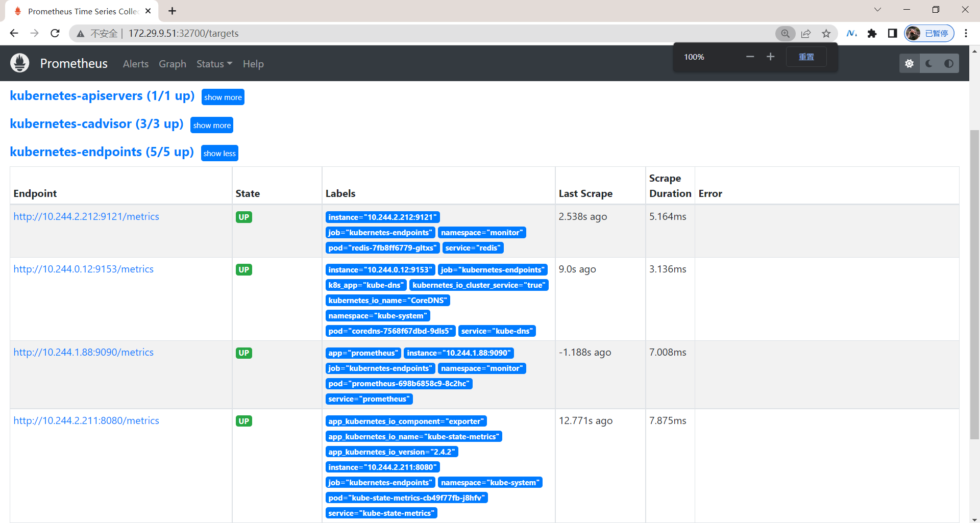Screen dimensions: 980x523
Task: Click label k8s_app="kube-dns"
Action: click(x=366, y=285)
